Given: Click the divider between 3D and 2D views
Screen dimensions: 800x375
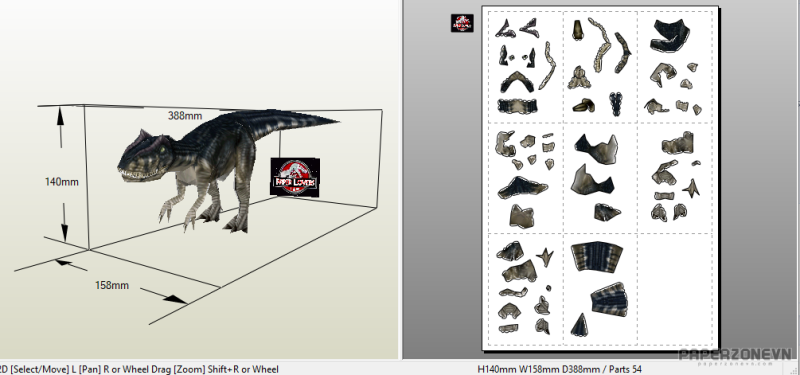Looking at the screenshot, I should tap(401, 180).
